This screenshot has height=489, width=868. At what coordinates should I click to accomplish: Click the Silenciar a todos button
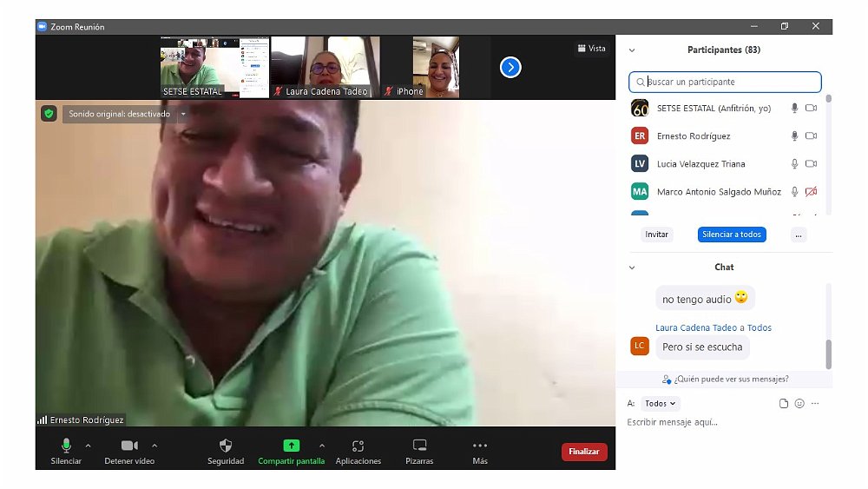[x=732, y=235]
